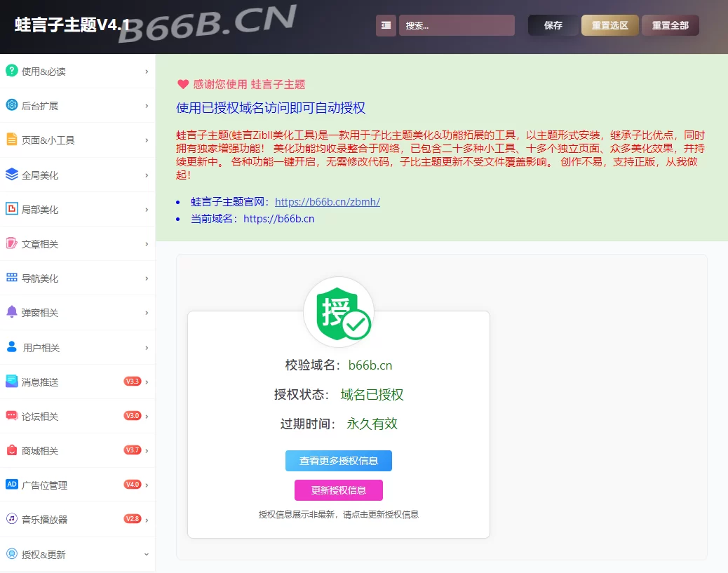Click the 校验域名 label

click(313, 365)
